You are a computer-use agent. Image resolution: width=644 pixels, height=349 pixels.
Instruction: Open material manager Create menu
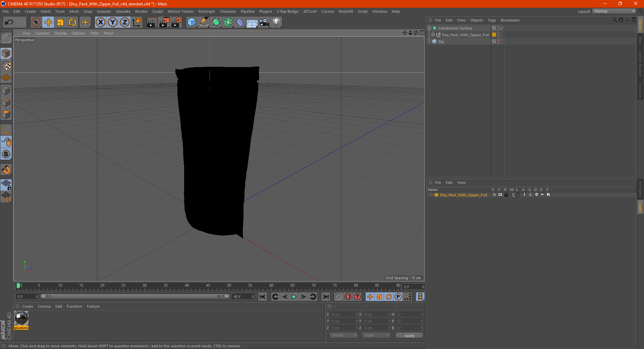(x=28, y=306)
